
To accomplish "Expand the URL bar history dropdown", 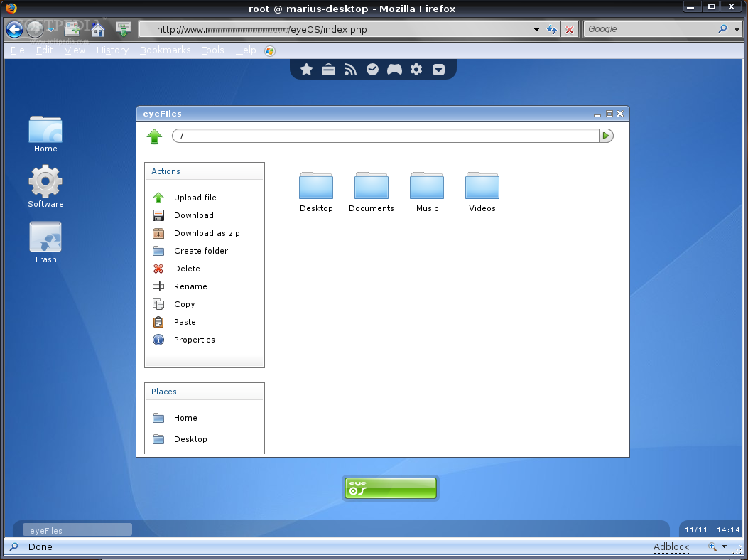I will pos(536,30).
